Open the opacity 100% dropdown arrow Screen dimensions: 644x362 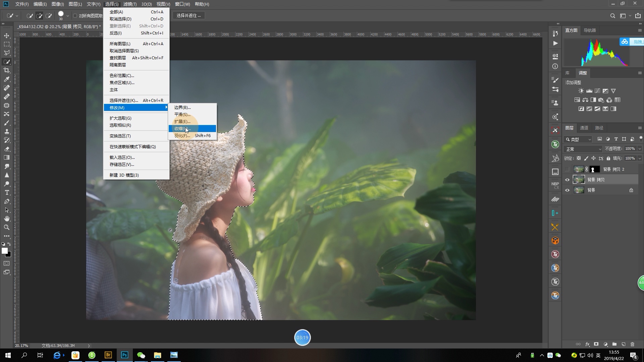point(639,149)
